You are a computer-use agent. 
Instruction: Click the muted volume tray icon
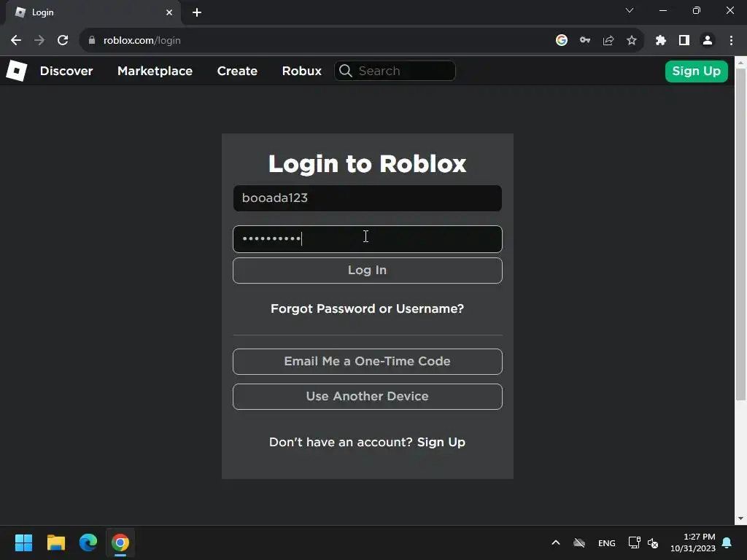[653, 542]
